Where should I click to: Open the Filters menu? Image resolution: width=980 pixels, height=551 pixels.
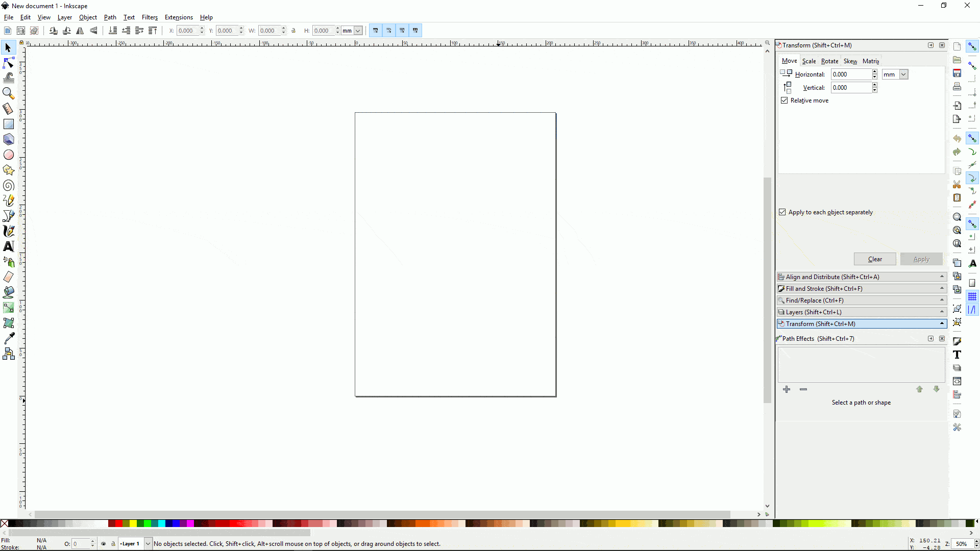pyautogui.click(x=150, y=17)
